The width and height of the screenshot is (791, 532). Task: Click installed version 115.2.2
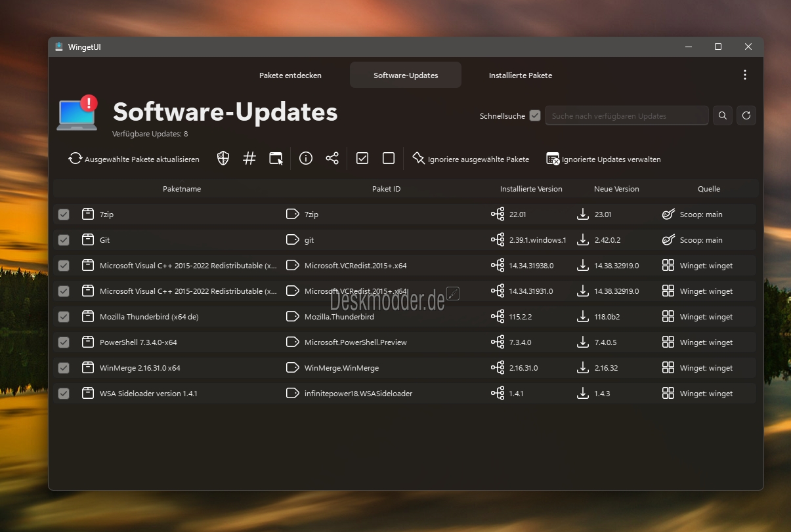coord(521,317)
